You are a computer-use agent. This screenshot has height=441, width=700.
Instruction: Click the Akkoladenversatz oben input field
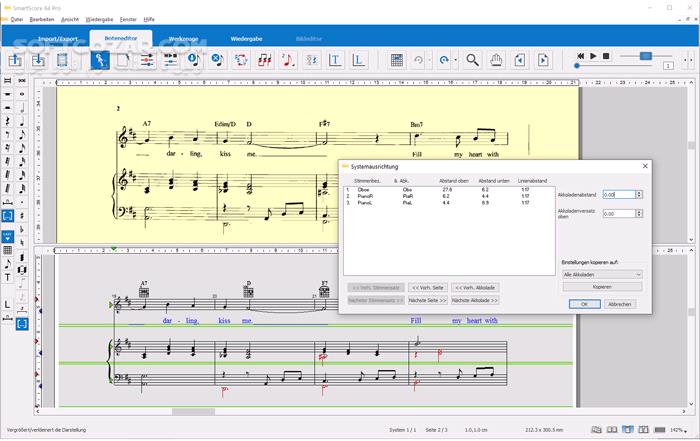[619, 214]
